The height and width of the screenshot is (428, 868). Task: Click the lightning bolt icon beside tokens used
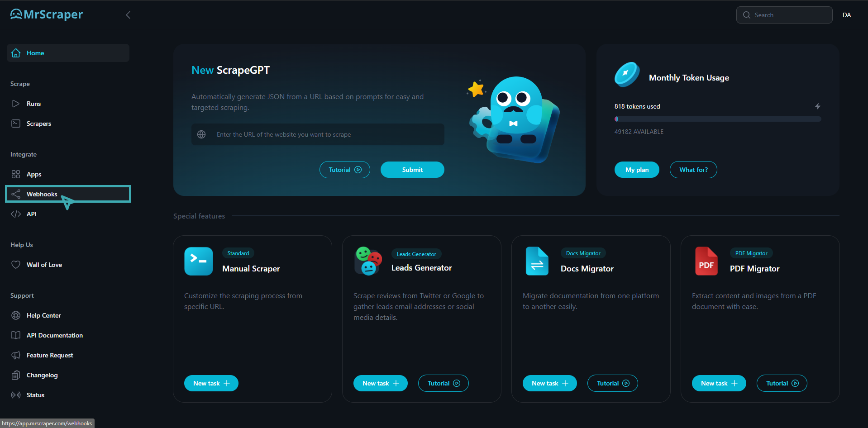[818, 106]
